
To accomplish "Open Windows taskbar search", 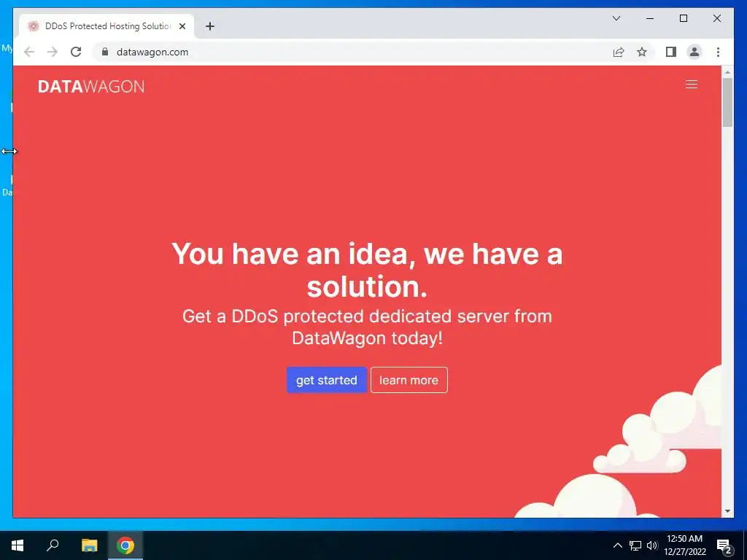I will 53,545.
